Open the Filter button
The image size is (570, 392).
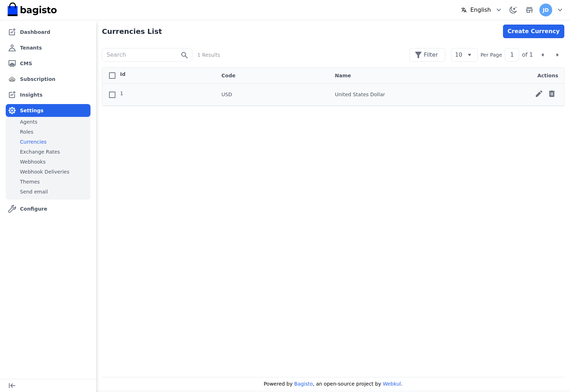427,55
